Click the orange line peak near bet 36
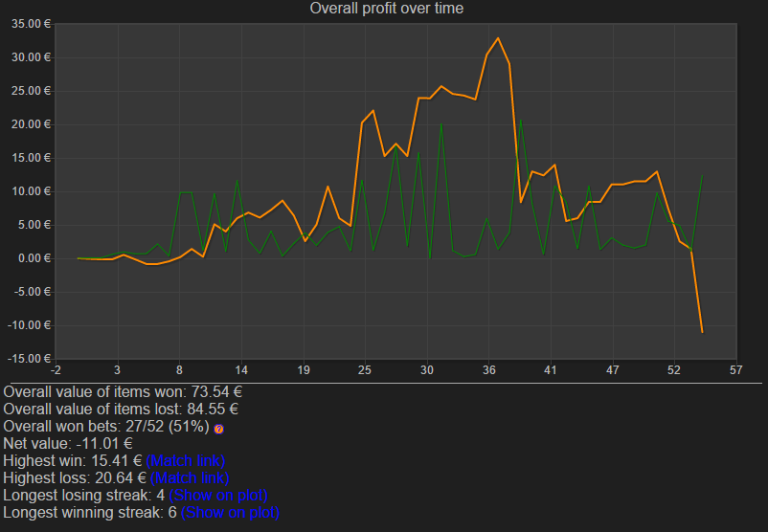Screen dimensions: 768x532 coord(498,38)
